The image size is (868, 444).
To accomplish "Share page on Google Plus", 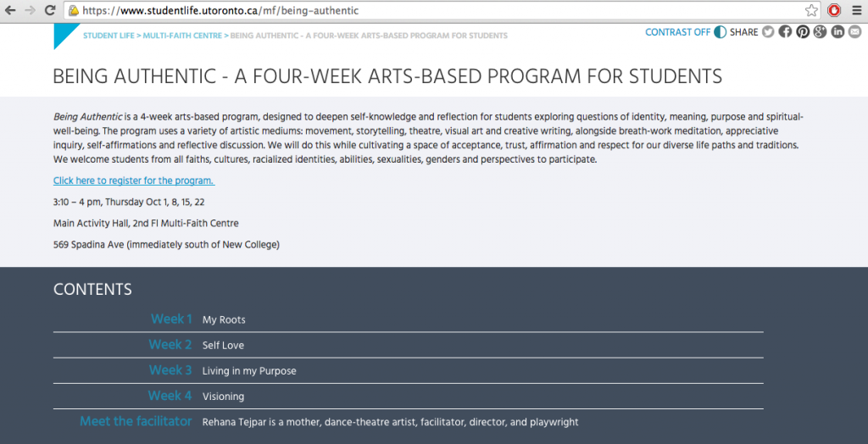I will point(820,32).
